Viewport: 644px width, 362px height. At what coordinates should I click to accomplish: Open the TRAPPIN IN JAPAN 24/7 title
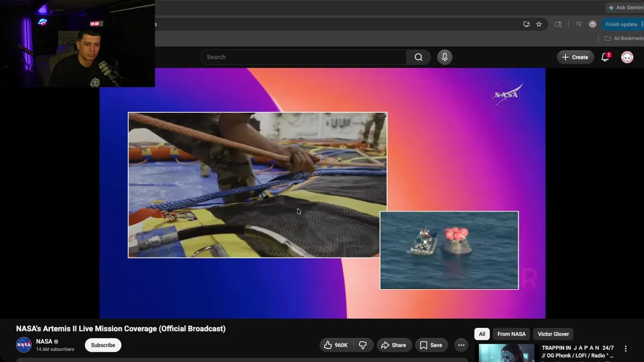point(578,351)
